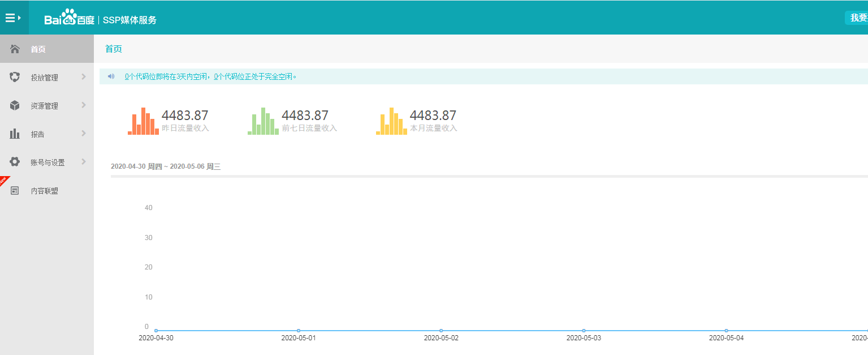
Task: Click chart data point for 2020-05-04
Action: coord(726,331)
